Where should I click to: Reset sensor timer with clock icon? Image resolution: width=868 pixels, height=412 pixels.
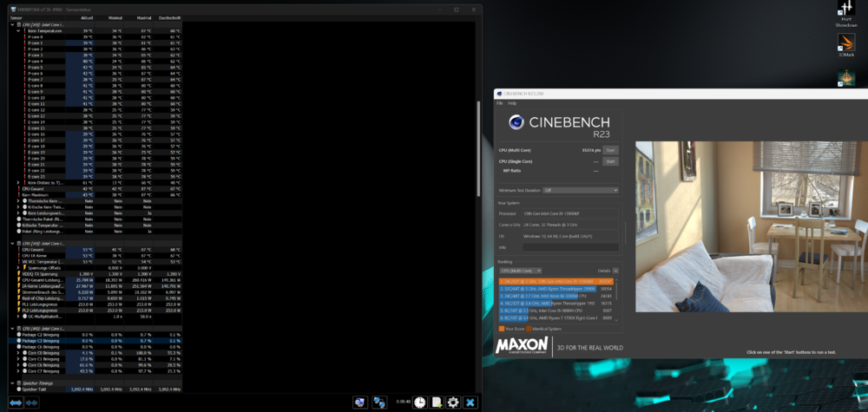(420, 402)
